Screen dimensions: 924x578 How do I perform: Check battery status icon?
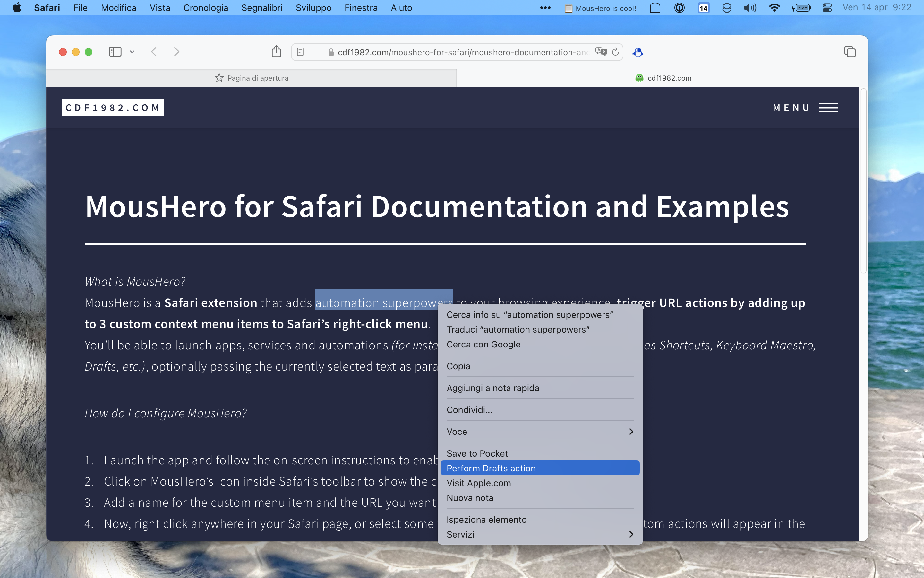[x=801, y=8]
